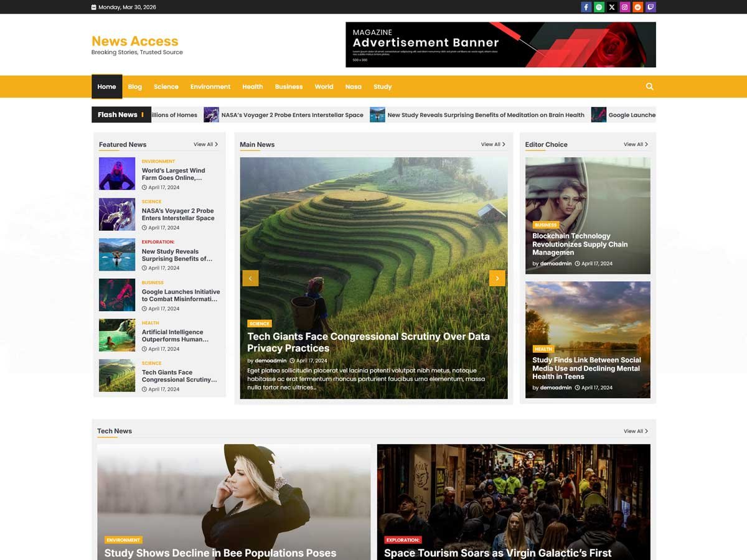Expand View All in Tech News section
The image size is (747, 560).
pyautogui.click(x=636, y=431)
